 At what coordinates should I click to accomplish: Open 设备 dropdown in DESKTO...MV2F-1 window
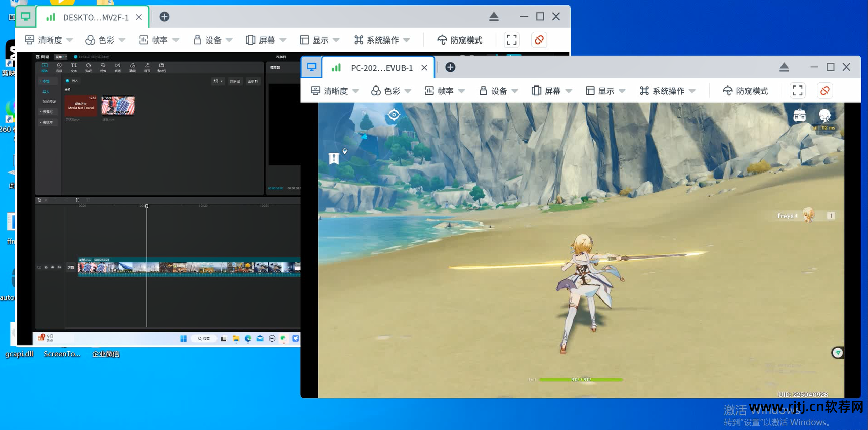(212, 40)
